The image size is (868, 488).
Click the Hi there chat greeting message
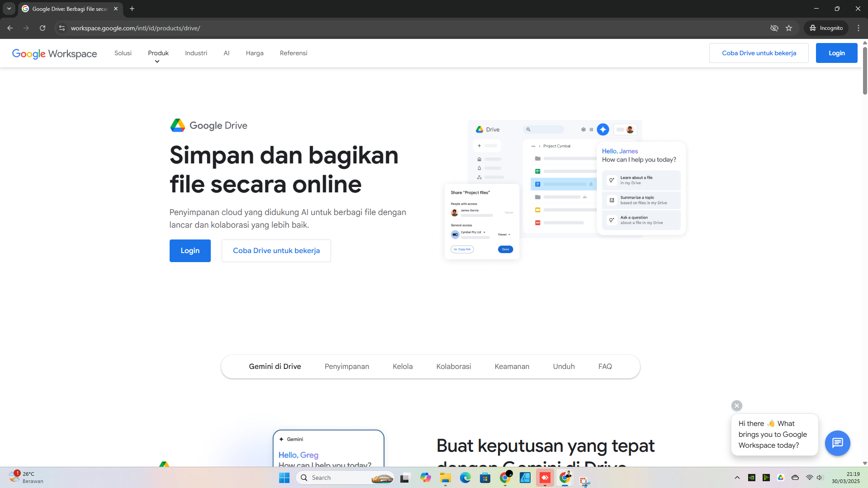(775, 435)
